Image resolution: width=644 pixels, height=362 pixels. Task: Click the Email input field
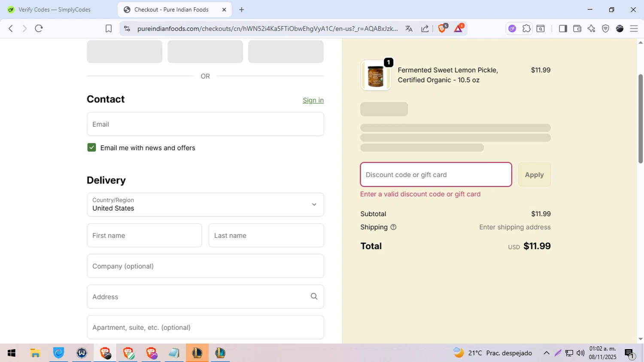pos(205,124)
